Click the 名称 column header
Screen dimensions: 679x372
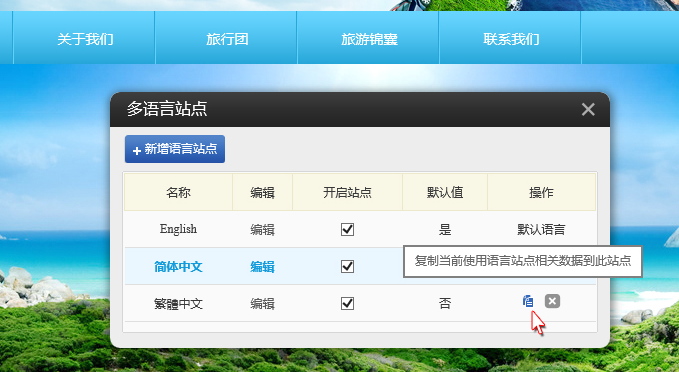[178, 192]
